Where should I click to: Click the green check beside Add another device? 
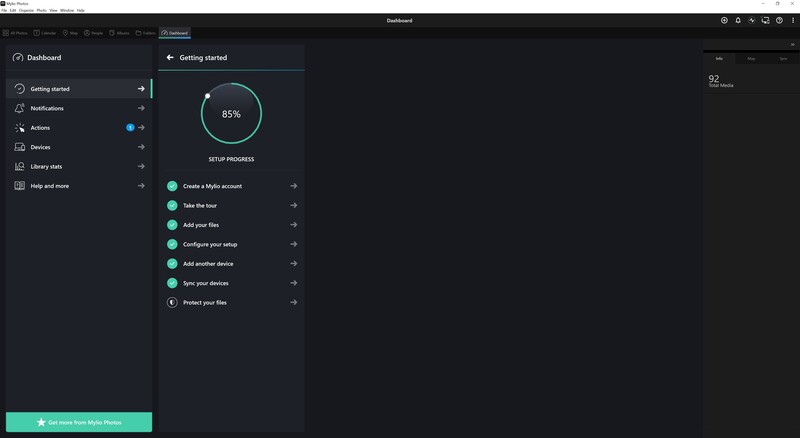point(172,263)
